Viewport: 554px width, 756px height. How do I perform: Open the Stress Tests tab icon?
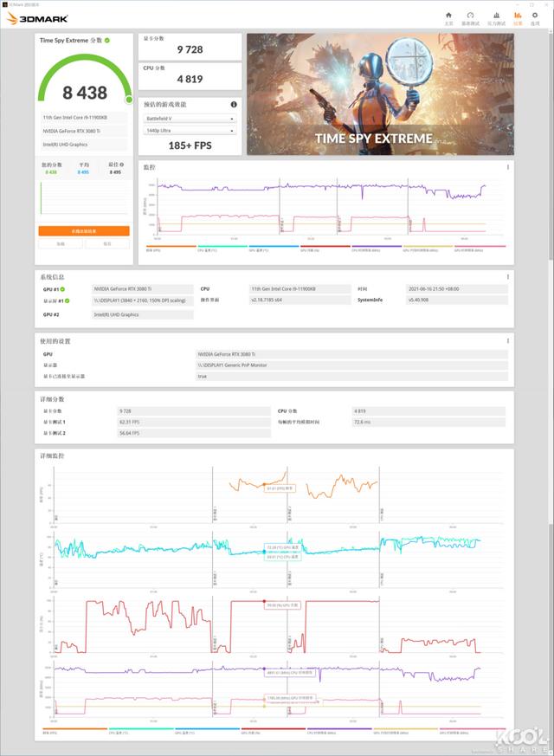tap(496, 16)
